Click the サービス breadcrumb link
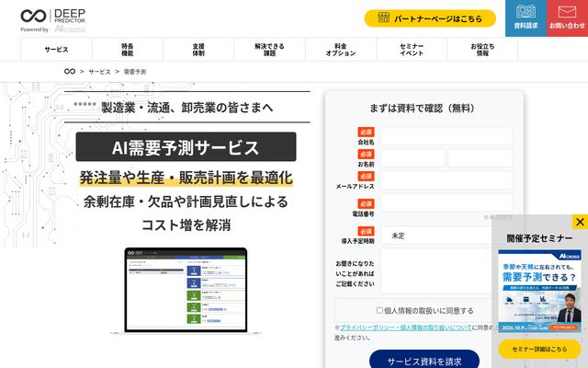588x368 pixels. click(99, 72)
